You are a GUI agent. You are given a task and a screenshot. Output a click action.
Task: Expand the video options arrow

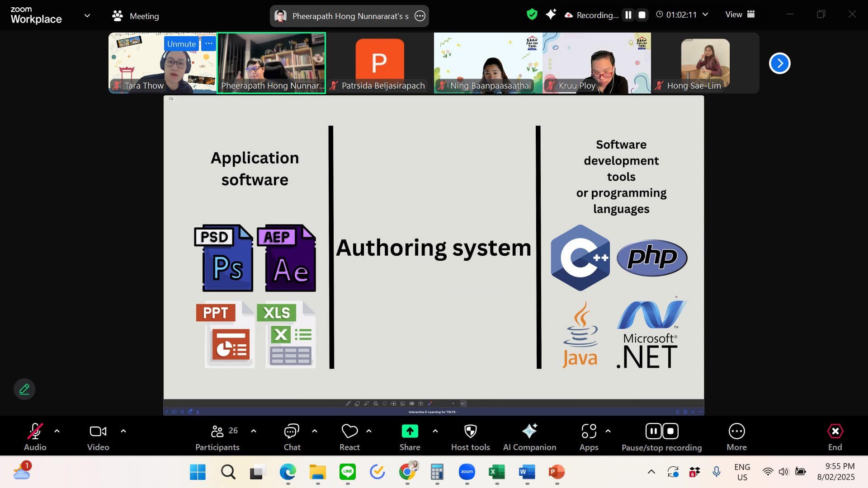[123, 431]
